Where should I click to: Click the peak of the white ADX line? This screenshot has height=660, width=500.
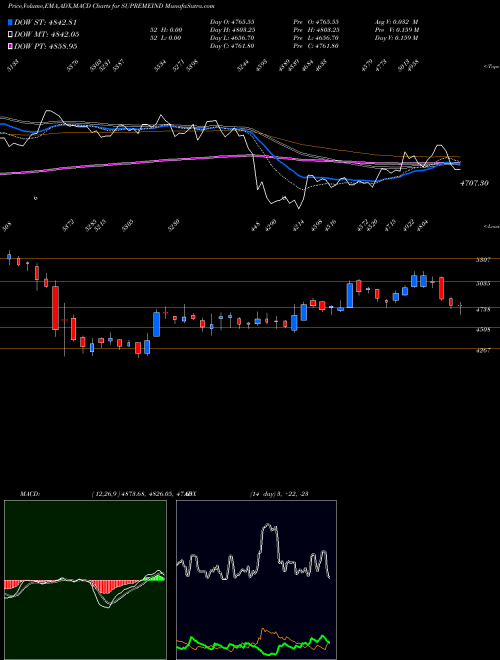(x=268, y=525)
